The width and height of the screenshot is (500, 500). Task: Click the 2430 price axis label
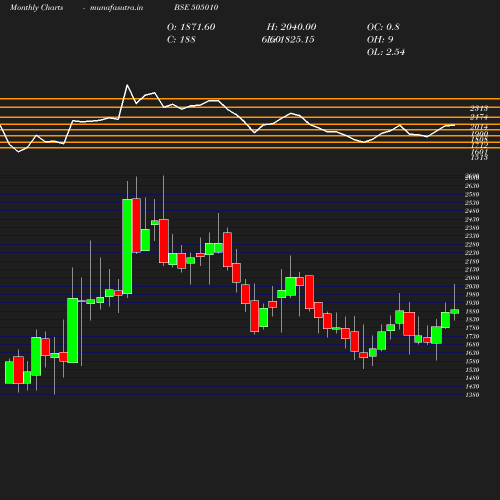472,219
